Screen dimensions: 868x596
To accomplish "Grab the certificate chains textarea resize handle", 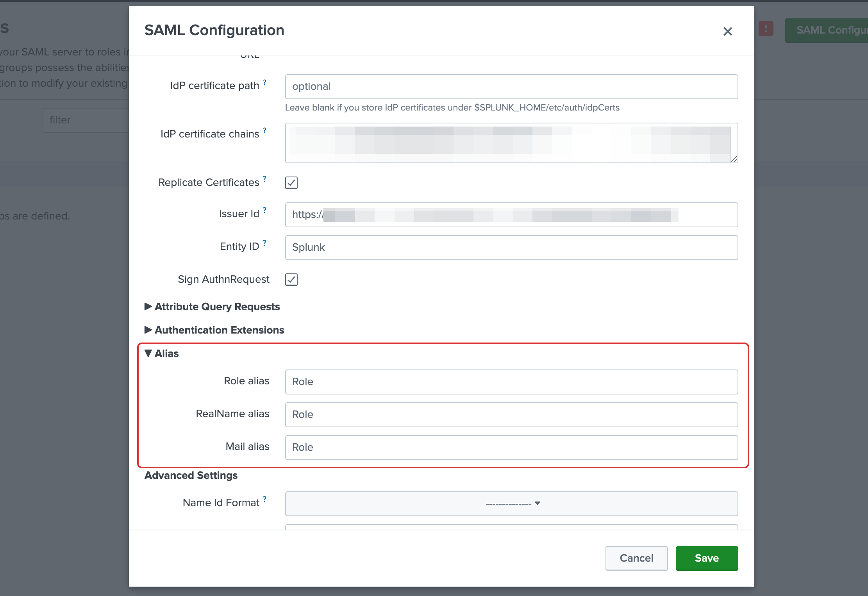I will 734,159.
